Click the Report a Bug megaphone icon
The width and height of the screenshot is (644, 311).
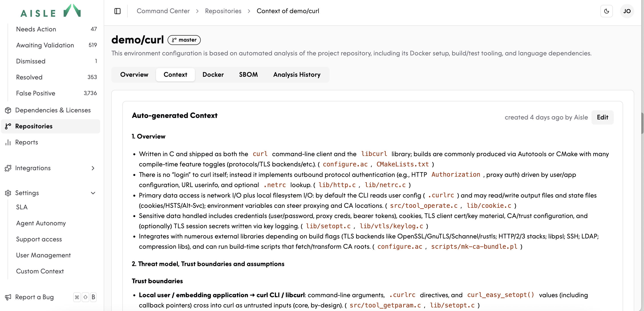pyautogui.click(x=8, y=297)
